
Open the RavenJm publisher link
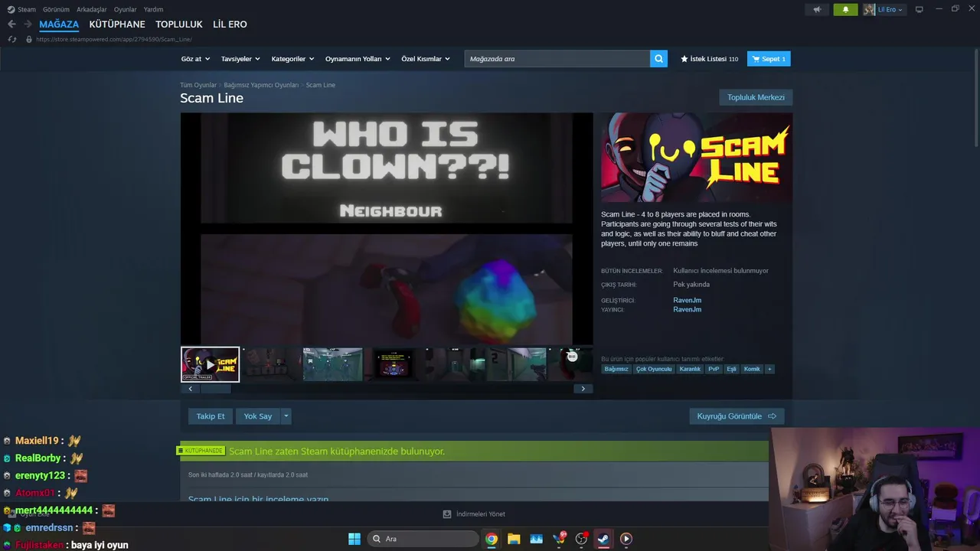click(x=688, y=309)
